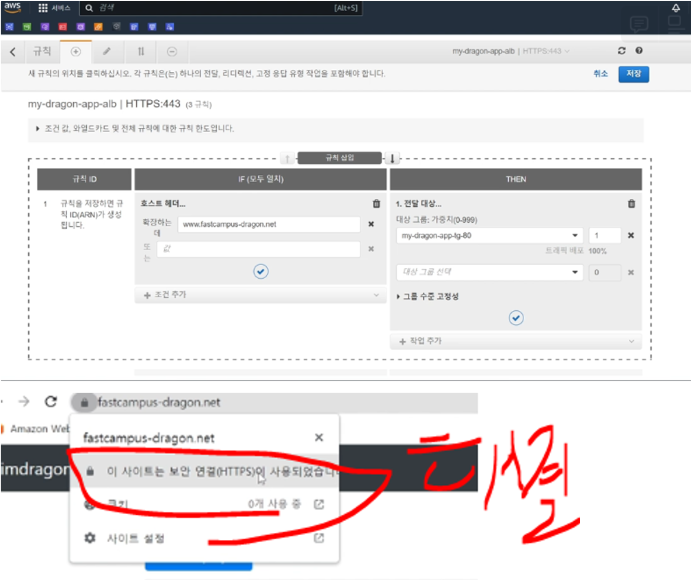691x580 pixels.
Task: Close the fastcampus-dragon.net site info popup
Action: [x=319, y=437]
